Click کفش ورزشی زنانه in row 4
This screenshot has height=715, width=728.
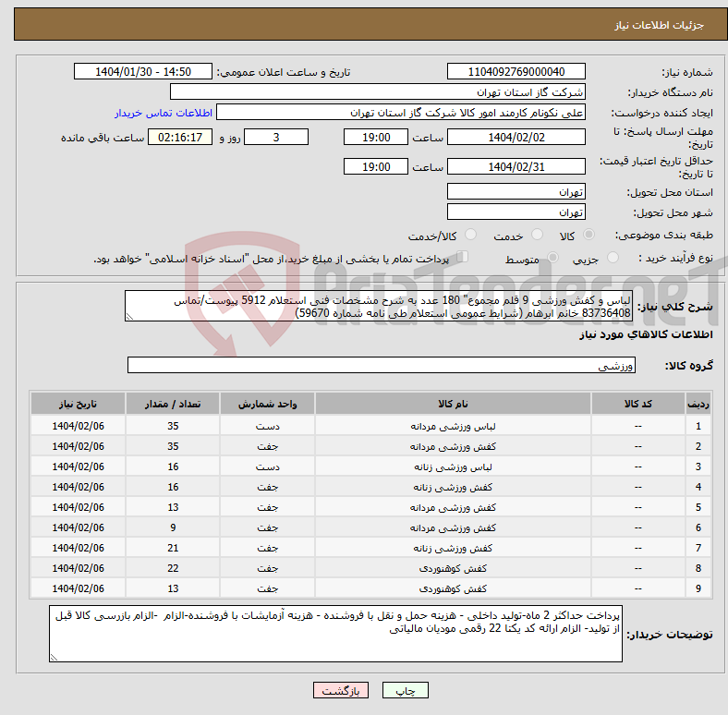[x=453, y=487]
